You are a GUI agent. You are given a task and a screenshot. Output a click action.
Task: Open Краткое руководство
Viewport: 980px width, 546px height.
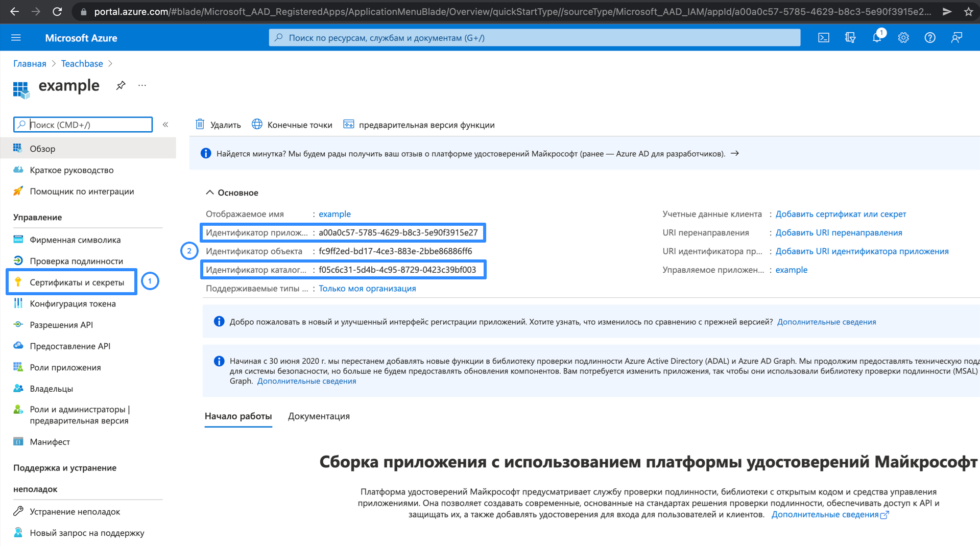pos(71,170)
